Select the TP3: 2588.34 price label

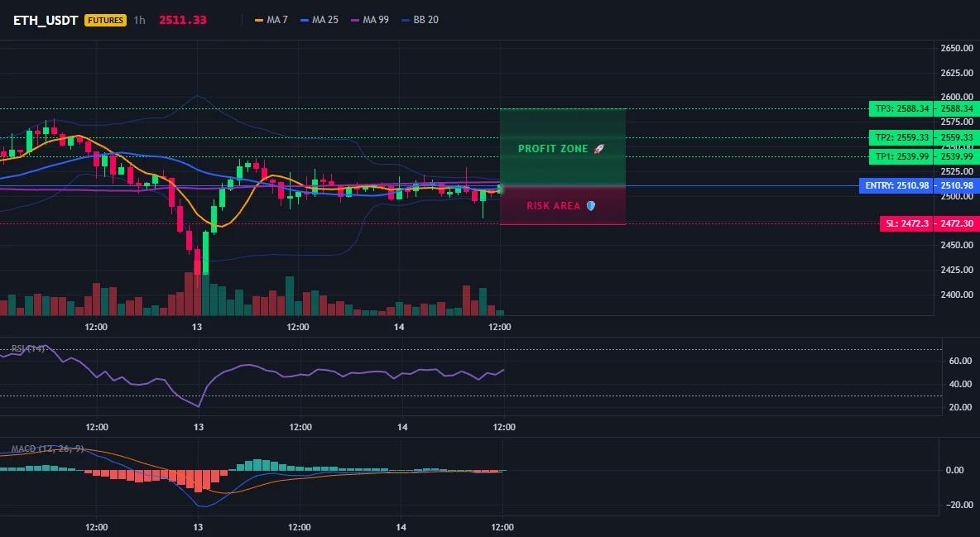pos(901,108)
